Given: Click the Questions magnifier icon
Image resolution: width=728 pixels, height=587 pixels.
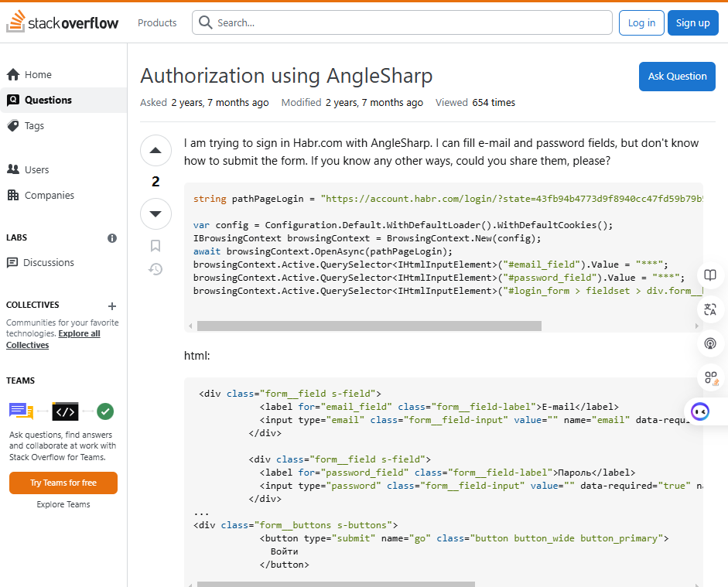Looking at the screenshot, I should [13, 100].
